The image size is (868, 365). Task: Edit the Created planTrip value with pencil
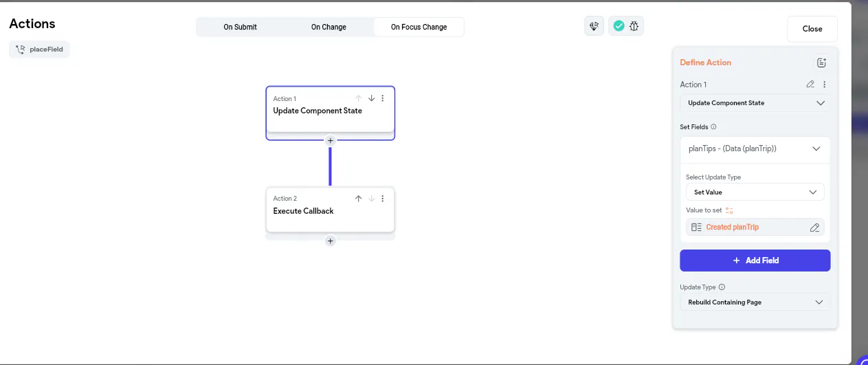[814, 228]
